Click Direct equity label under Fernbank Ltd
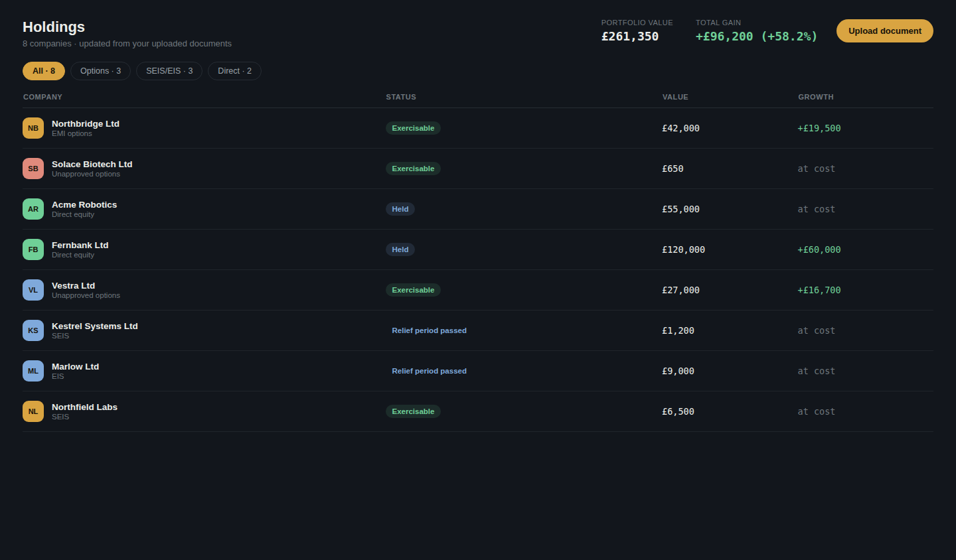956x560 pixels. 73,255
